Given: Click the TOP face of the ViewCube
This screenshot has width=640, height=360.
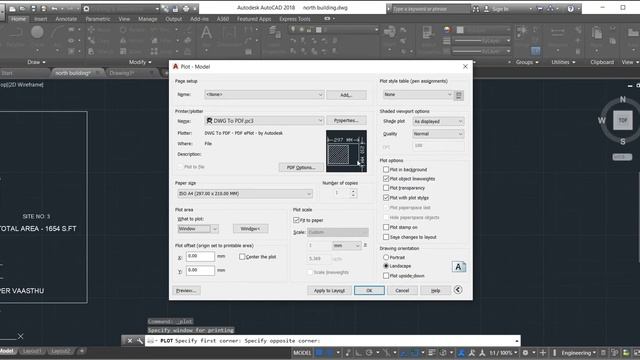Looking at the screenshot, I should pyautogui.click(x=622, y=120).
